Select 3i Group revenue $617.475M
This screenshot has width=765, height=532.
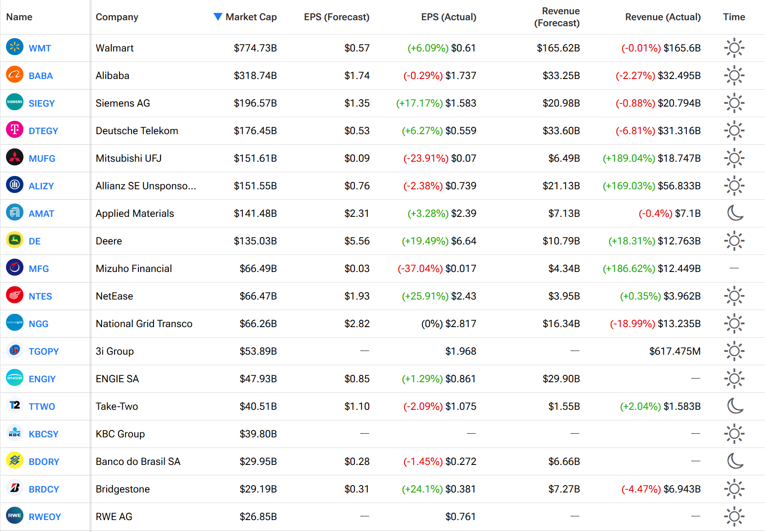[675, 351]
